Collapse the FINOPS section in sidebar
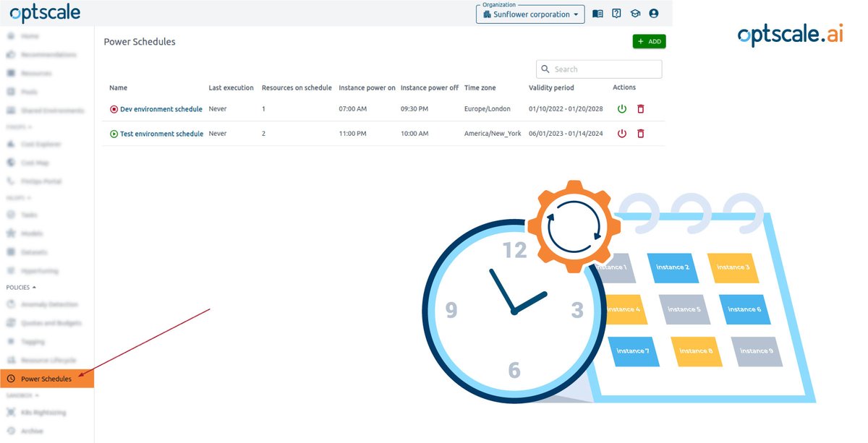This screenshot has height=443, width=868. point(20,126)
